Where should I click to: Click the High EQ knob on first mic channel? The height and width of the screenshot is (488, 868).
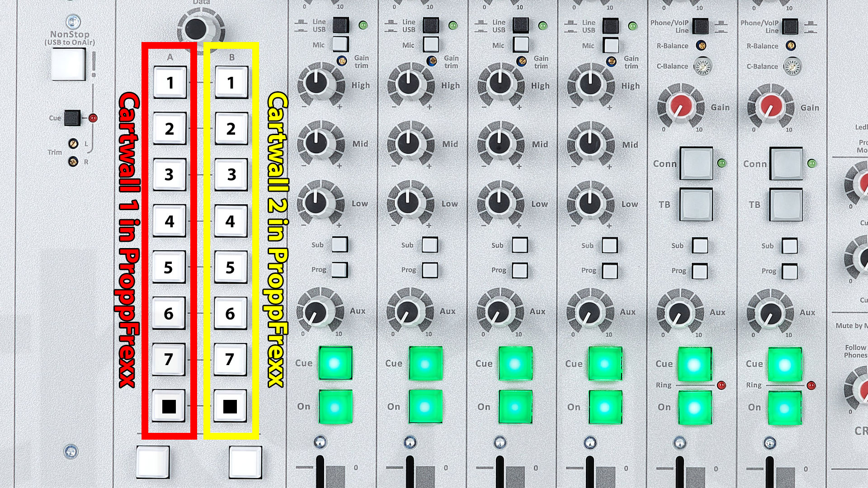(317, 84)
